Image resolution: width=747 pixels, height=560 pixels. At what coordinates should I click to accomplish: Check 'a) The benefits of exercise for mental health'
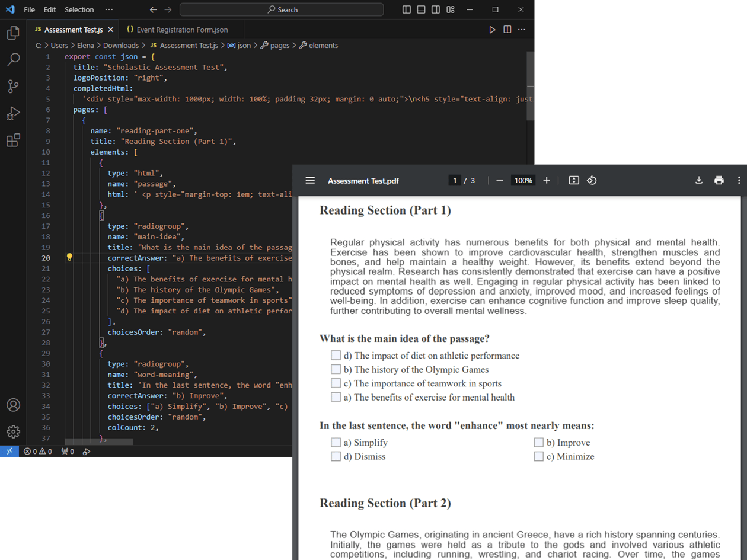point(336,397)
